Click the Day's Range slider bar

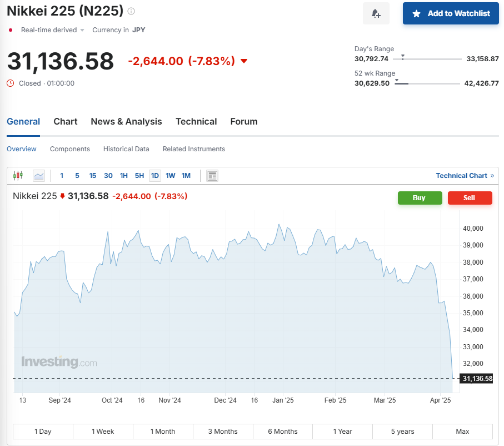[x=427, y=59]
